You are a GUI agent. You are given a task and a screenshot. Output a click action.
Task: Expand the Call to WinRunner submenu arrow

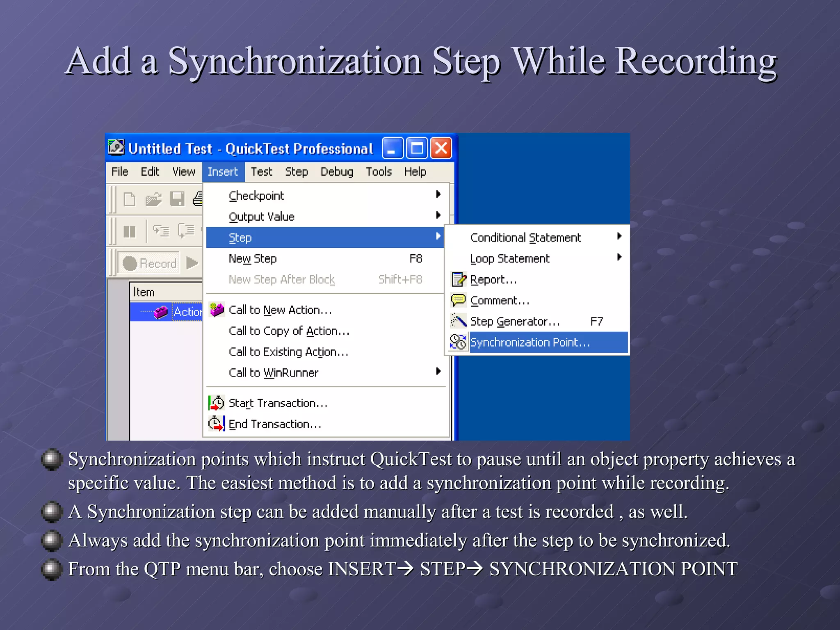(x=438, y=371)
